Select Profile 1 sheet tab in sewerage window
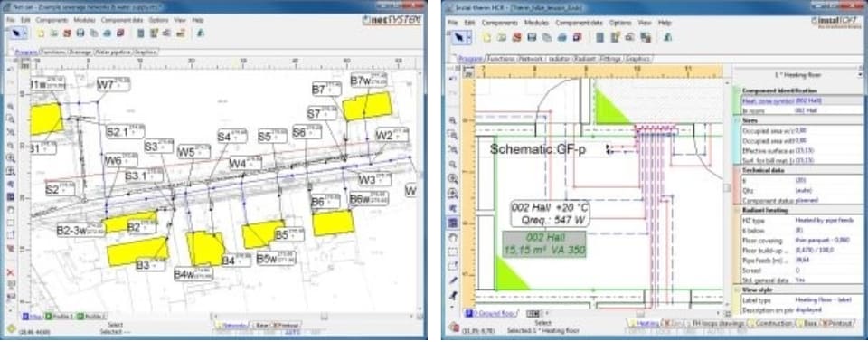This screenshot has height=342, width=868. point(60,316)
